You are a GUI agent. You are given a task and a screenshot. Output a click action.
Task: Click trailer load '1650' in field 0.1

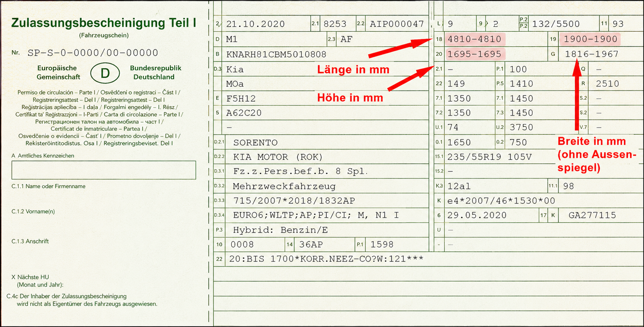(459, 142)
